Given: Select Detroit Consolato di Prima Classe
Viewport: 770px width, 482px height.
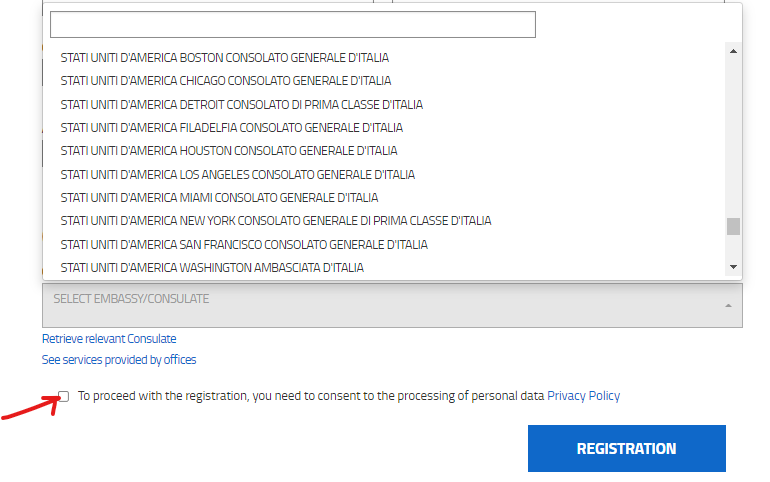Looking at the screenshot, I should [241, 104].
